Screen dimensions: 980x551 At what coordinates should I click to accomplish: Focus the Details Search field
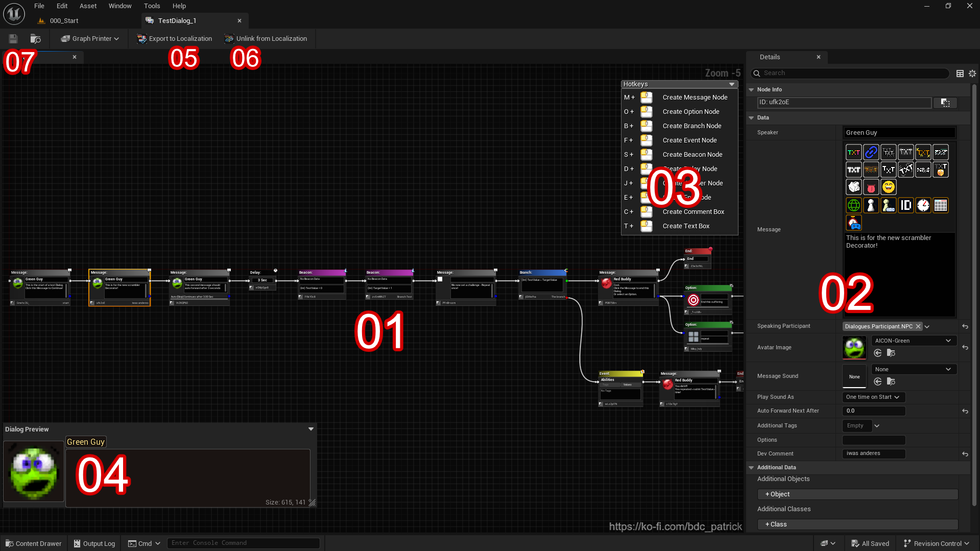(x=850, y=74)
